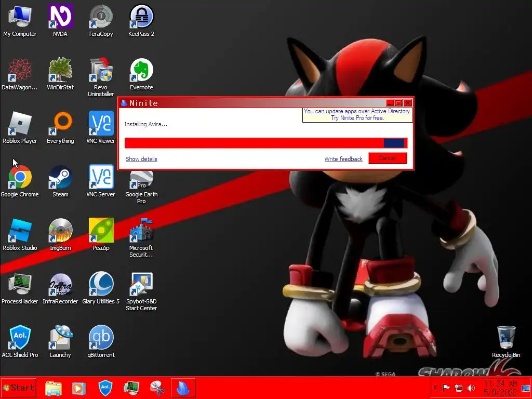
Task: Open the taskbar clock showing 11:24 AM
Action: point(500,388)
